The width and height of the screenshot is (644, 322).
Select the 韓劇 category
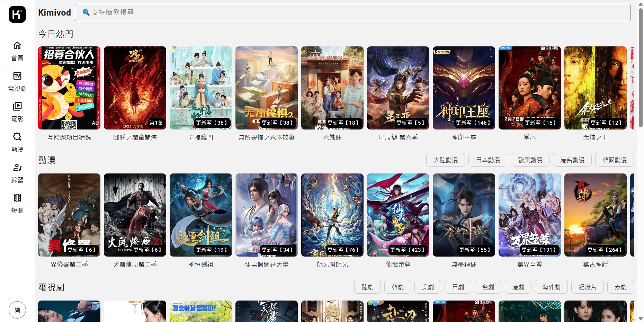point(397,287)
